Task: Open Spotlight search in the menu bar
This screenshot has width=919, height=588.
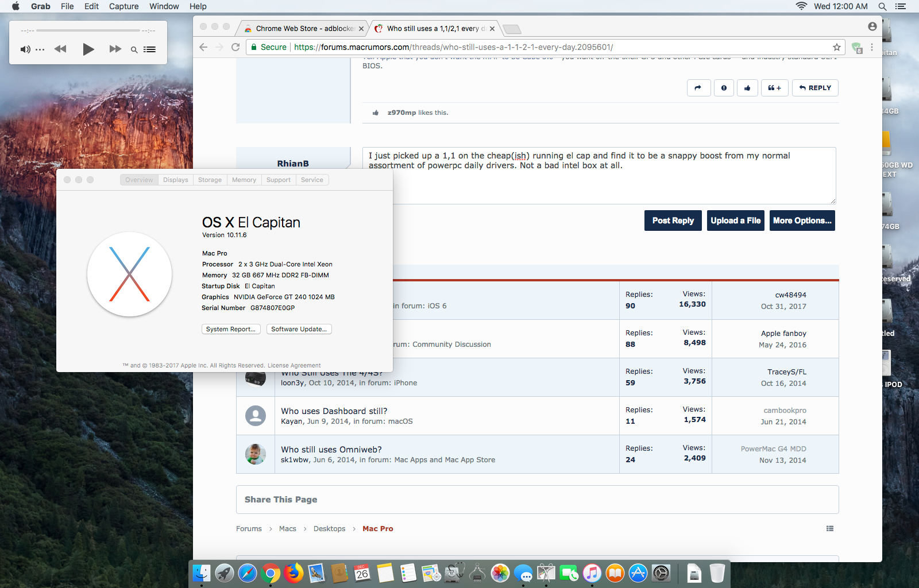Action: tap(883, 6)
